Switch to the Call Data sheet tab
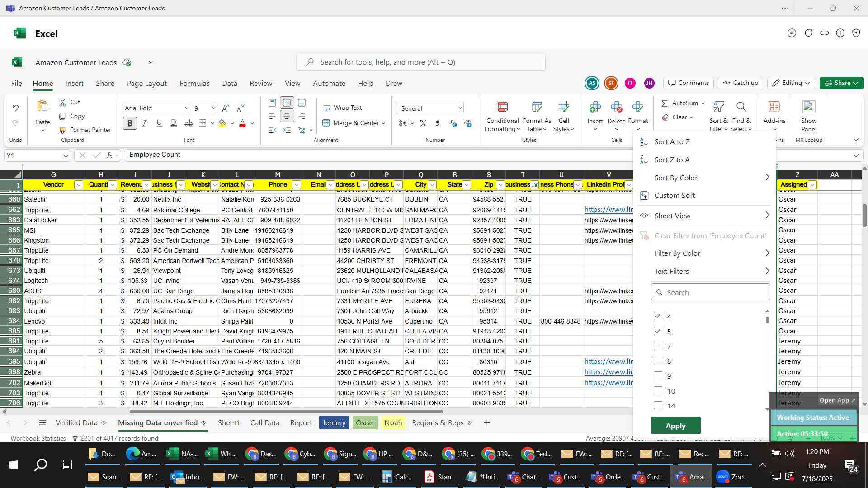 (265, 423)
